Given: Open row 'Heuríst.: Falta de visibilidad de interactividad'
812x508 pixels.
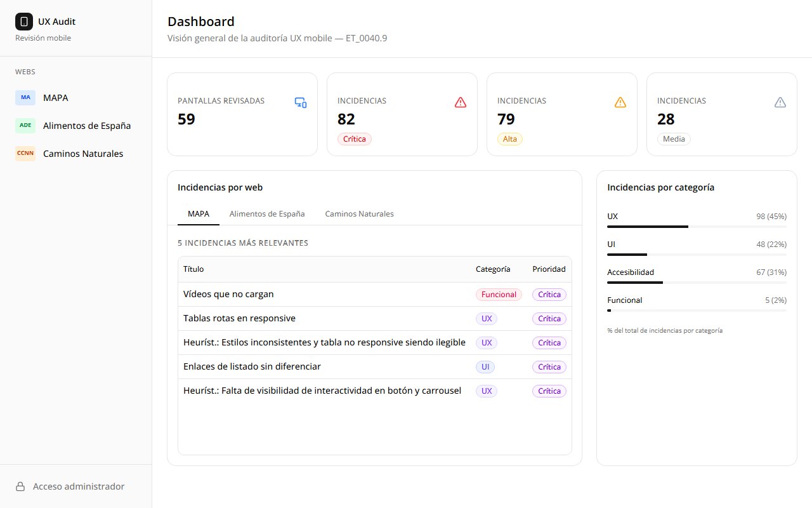Looking at the screenshot, I should [x=375, y=391].
